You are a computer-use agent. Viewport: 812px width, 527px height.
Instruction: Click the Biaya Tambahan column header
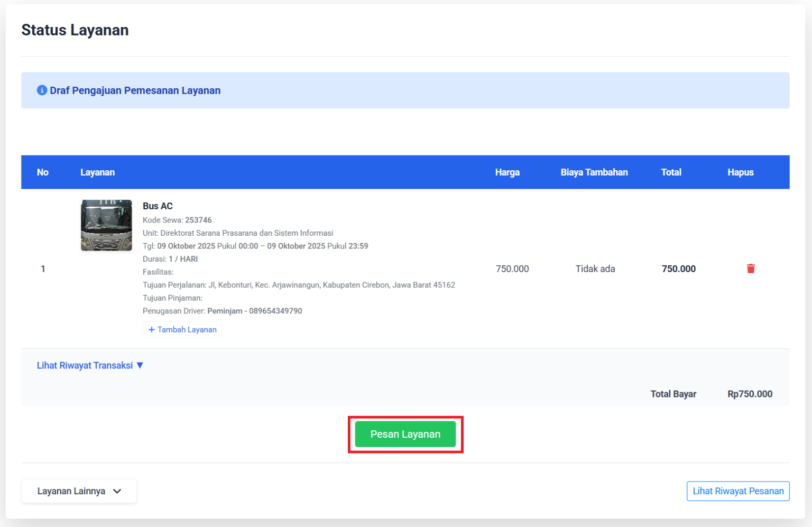pos(594,172)
